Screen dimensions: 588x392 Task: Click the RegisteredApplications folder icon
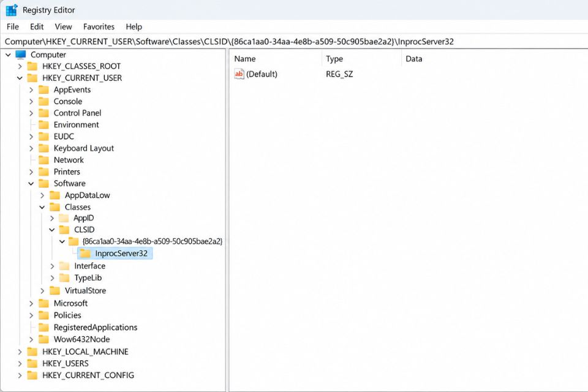coord(43,327)
